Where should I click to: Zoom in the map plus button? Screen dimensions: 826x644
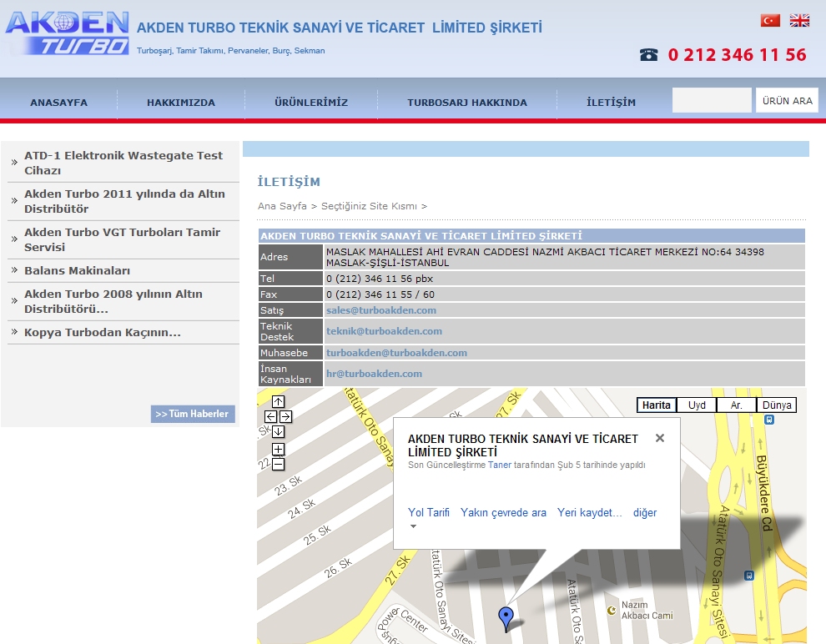pos(278,449)
